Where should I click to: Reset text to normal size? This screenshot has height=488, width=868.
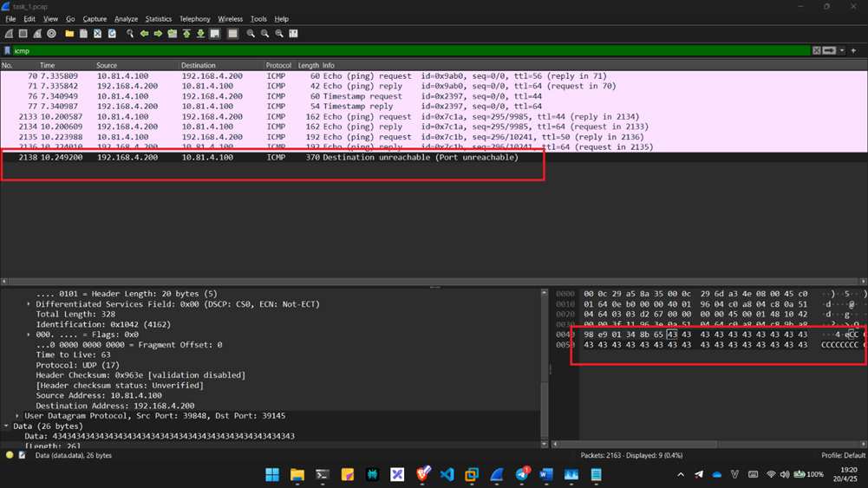click(x=279, y=34)
